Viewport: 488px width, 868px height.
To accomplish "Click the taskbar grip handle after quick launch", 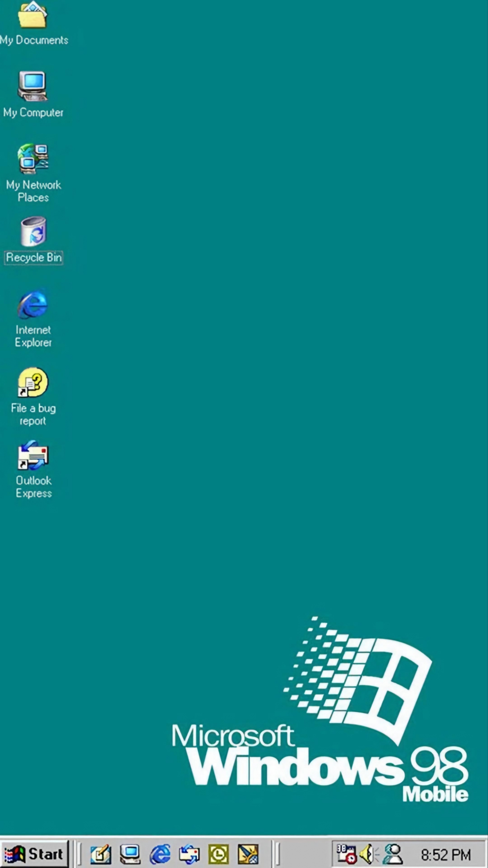I will point(277,854).
